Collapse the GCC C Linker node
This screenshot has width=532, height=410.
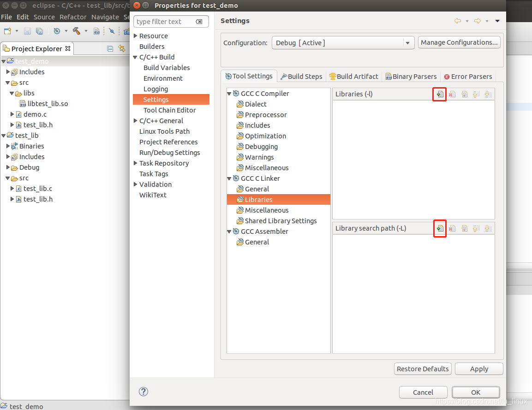tap(229, 178)
